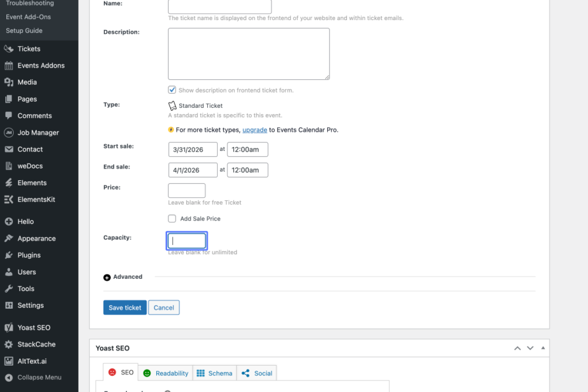
Task: Click the weDocs document icon
Action: click(x=9, y=166)
